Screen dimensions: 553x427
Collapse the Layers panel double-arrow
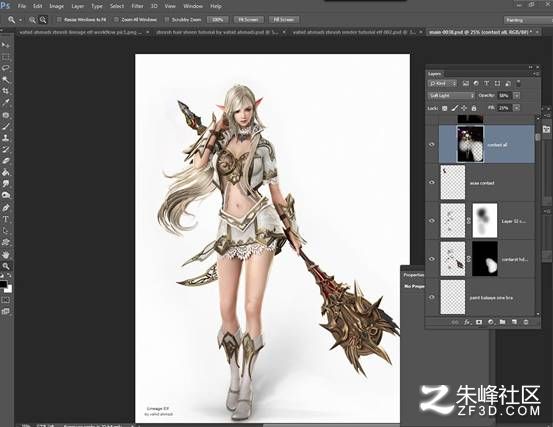click(x=530, y=67)
